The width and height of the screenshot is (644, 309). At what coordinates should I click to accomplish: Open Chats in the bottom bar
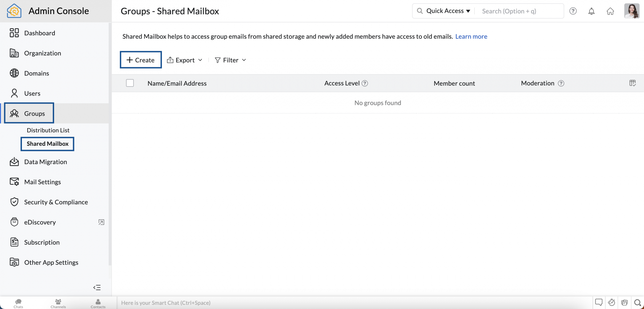click(18, 303)
